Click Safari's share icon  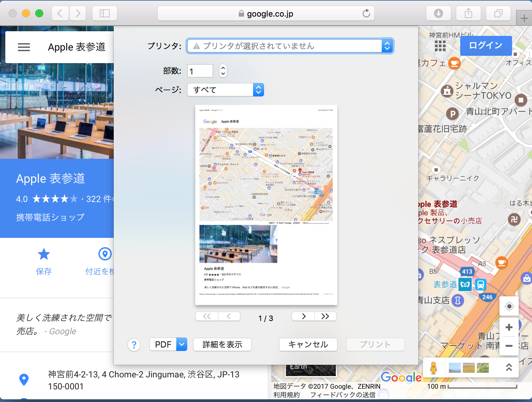468,14
